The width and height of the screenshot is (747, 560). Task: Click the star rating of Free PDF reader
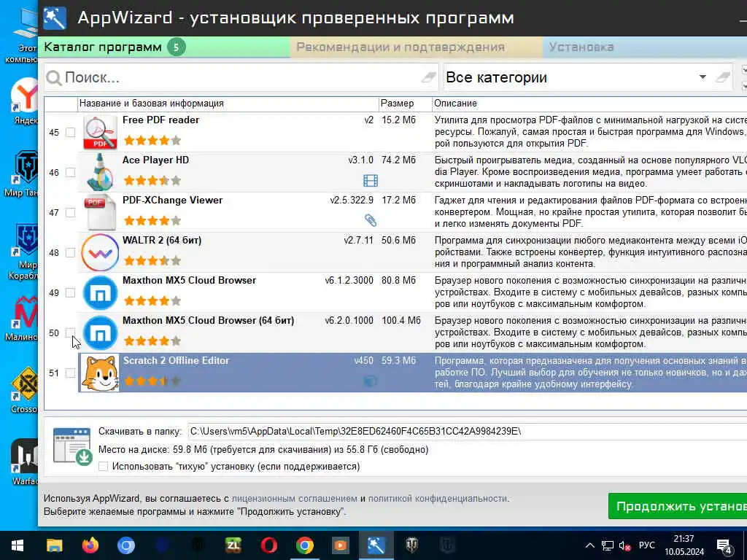pyautogui.click(x=152, y=141)
